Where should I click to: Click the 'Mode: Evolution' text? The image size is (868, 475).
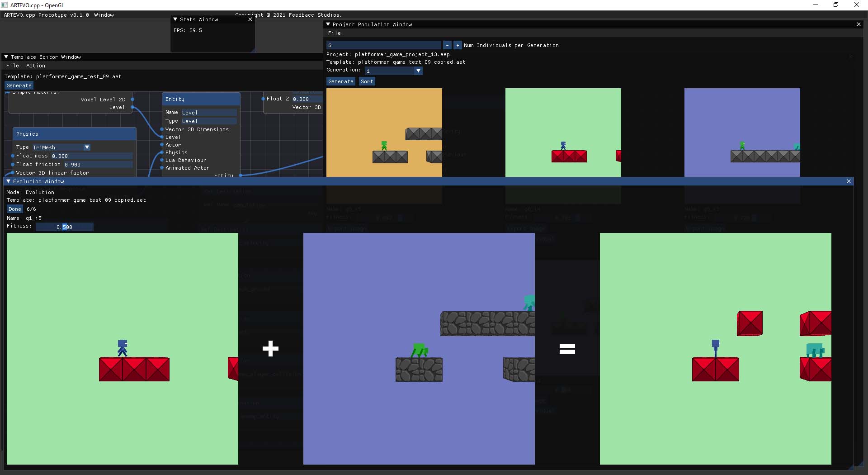point(30,192)
